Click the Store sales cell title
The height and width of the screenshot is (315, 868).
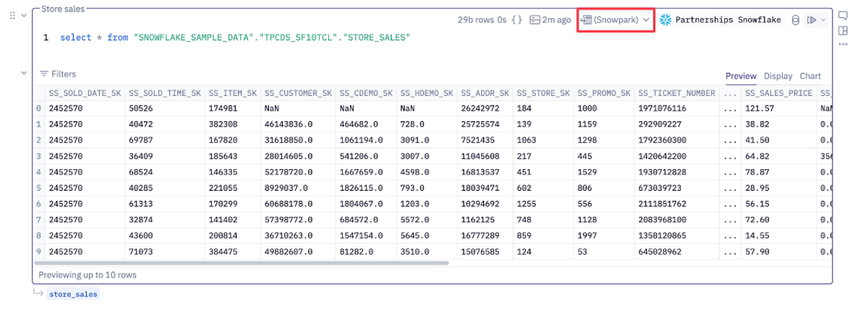click(63, 9)
